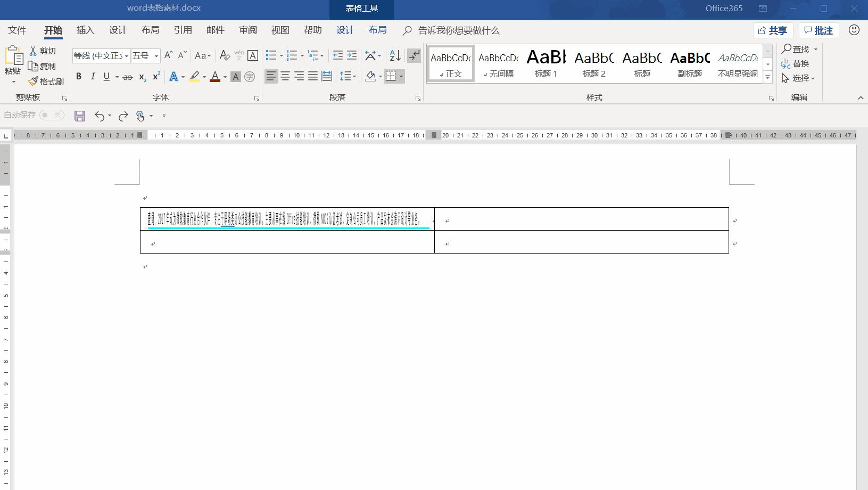Click the Sort A-Z icon
Viewport: 868px width, 490px height.
395,55
